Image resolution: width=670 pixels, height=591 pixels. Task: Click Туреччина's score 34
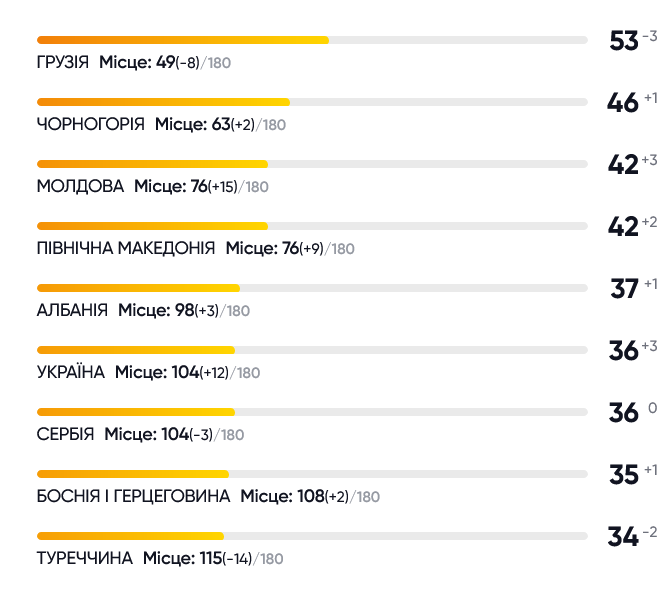(x=623, y=537)
